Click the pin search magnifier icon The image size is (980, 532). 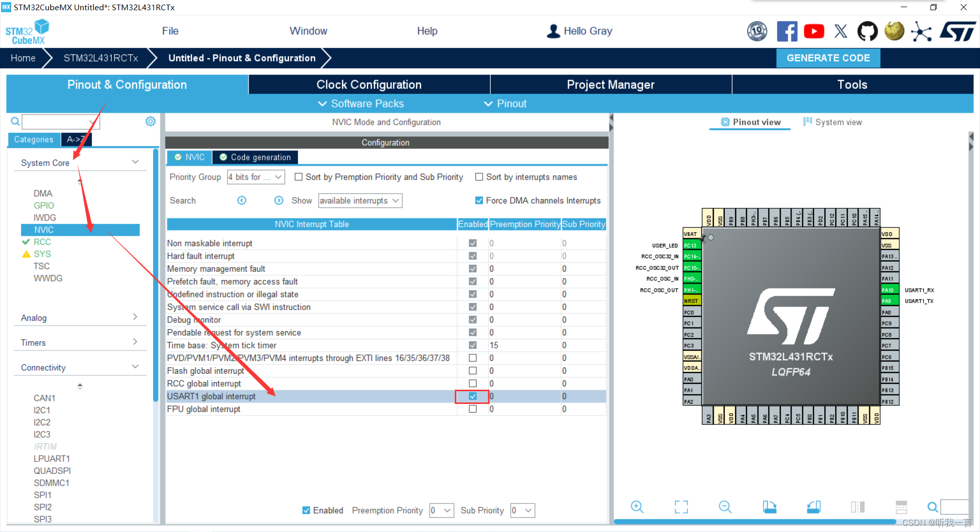click(933, 506)
